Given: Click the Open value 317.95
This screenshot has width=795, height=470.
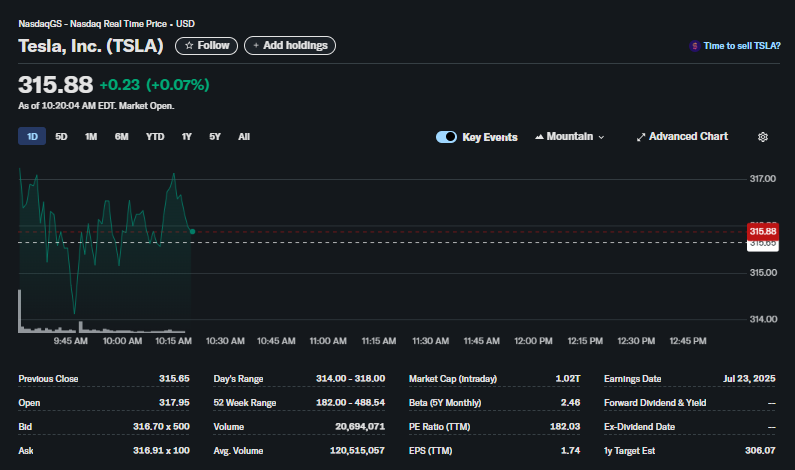Looking at the screenshot, I should pyautogui.click(x=174, y=403).
